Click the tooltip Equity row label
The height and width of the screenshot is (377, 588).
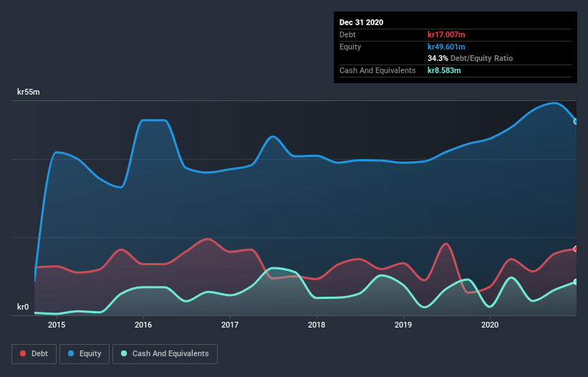click(x=350, y=47)
